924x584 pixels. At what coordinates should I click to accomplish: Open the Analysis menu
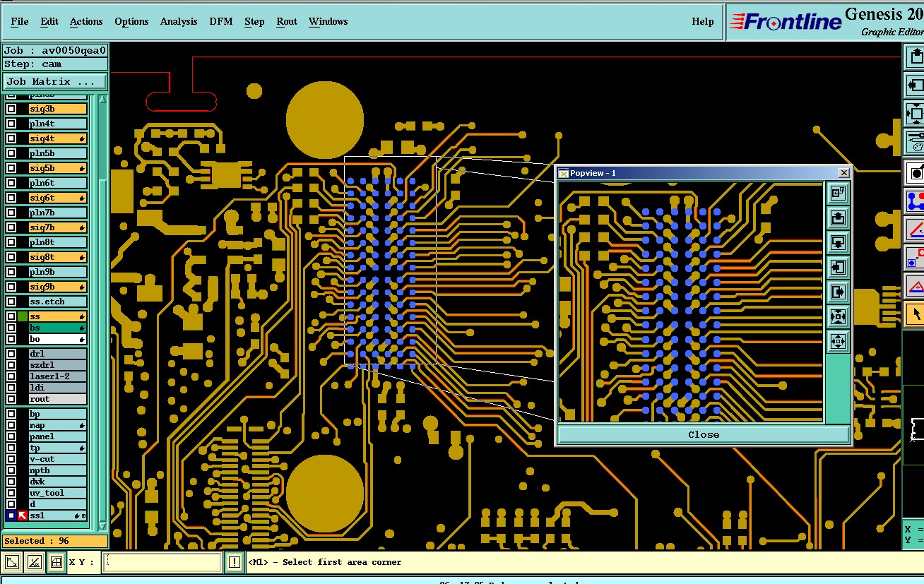(x=179, y=21)
